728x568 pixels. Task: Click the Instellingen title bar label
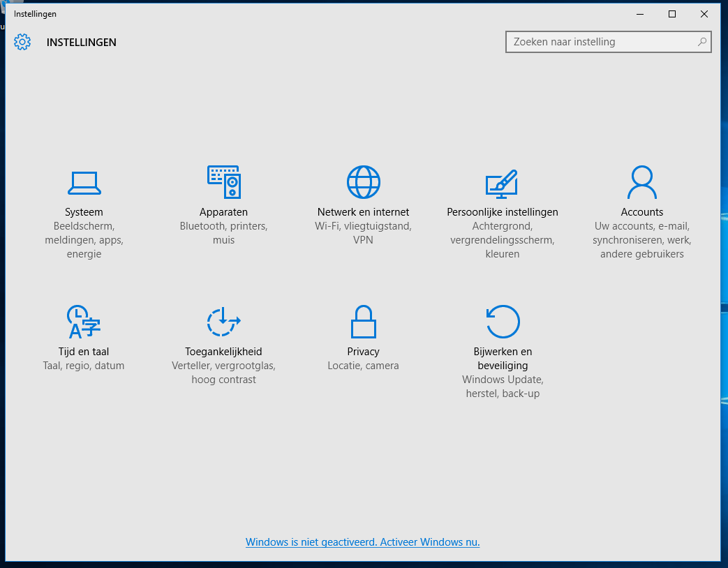pyautogui.click(x=35, y=13)
